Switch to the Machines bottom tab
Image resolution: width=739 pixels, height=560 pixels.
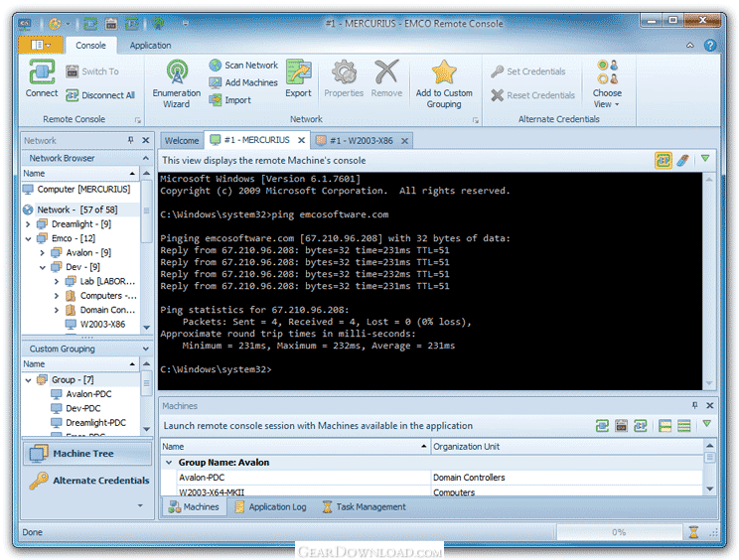(x=194, y=506)
